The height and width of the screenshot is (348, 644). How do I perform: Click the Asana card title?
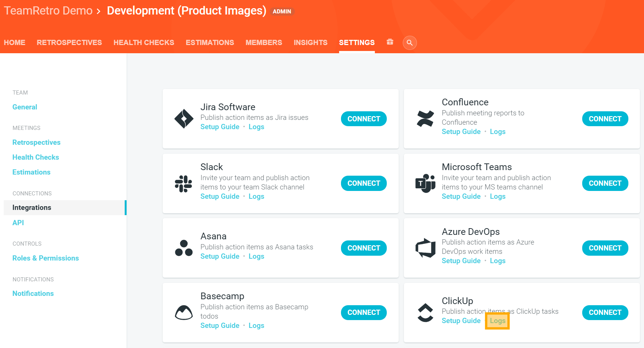click(213, 236)
